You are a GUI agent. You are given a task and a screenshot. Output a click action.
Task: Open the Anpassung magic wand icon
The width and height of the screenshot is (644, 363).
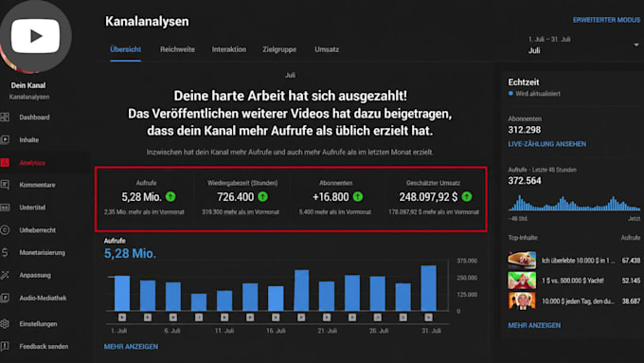pos(5,275)
